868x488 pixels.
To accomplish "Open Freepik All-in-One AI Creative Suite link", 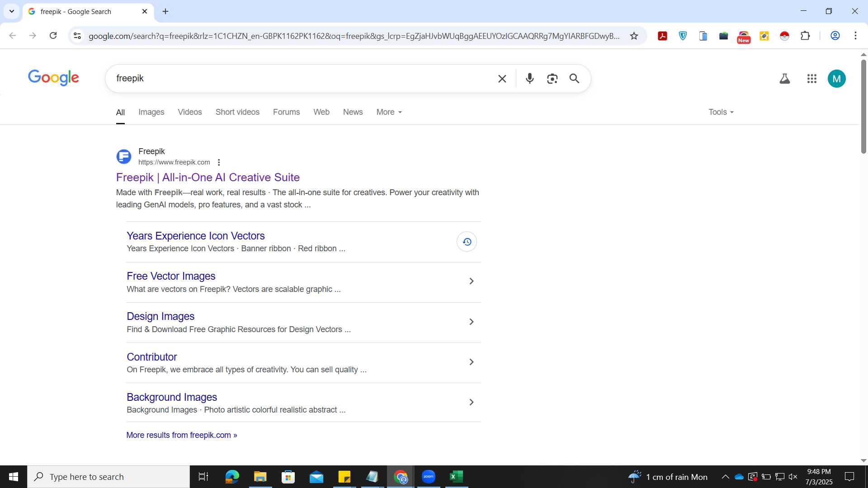I will [208, 178].
